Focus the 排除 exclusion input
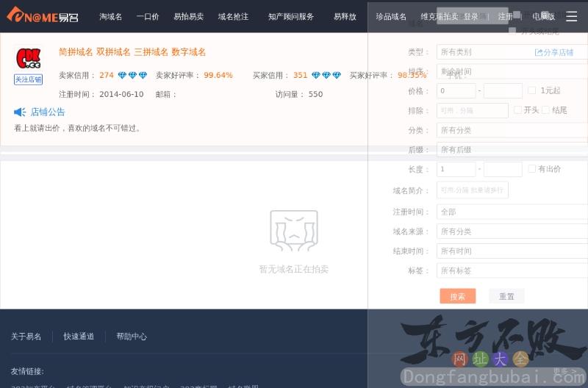 pyautogui.click(x=473, y=110)
